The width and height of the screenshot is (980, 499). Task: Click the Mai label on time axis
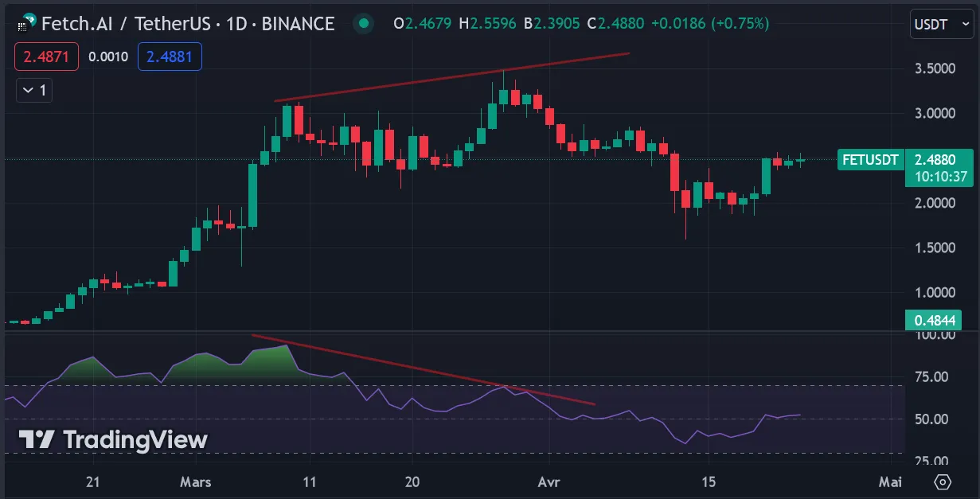[x=888, y=482]
